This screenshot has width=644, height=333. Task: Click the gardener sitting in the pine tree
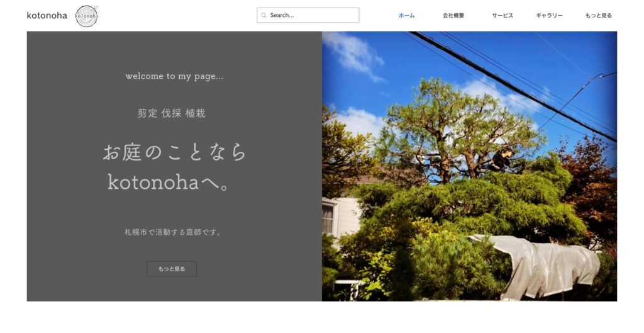click(501, 159)
